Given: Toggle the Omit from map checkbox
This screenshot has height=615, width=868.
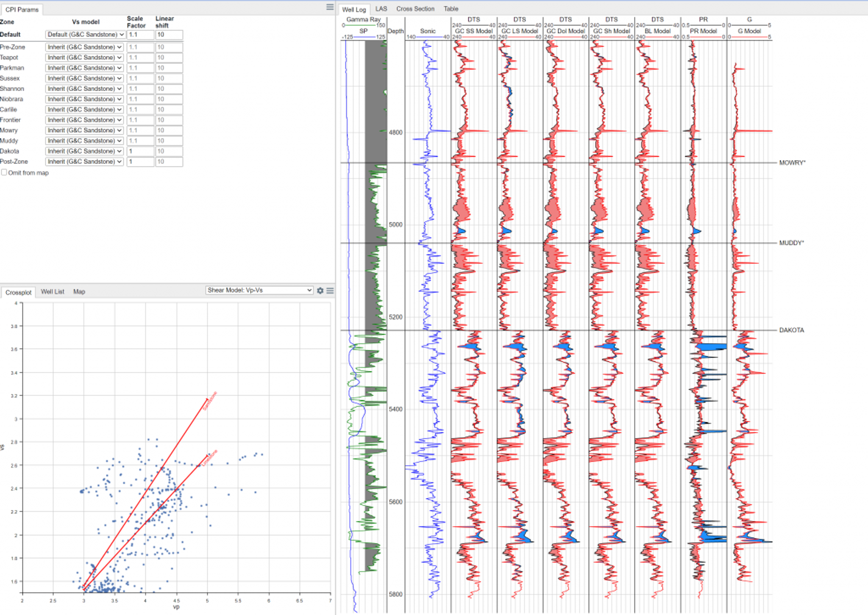Looking at the screenshot, I should pyautogui.click(x=4, y=172).
